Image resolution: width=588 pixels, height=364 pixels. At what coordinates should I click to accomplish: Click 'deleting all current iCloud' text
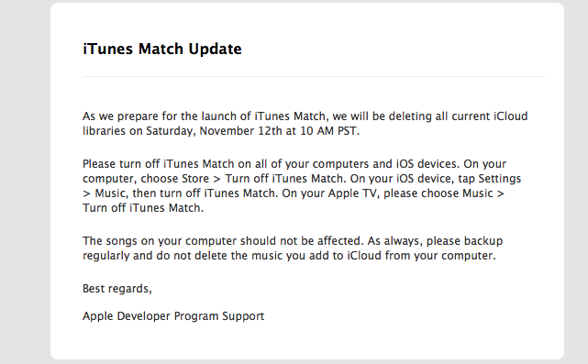tap(458, 116)
